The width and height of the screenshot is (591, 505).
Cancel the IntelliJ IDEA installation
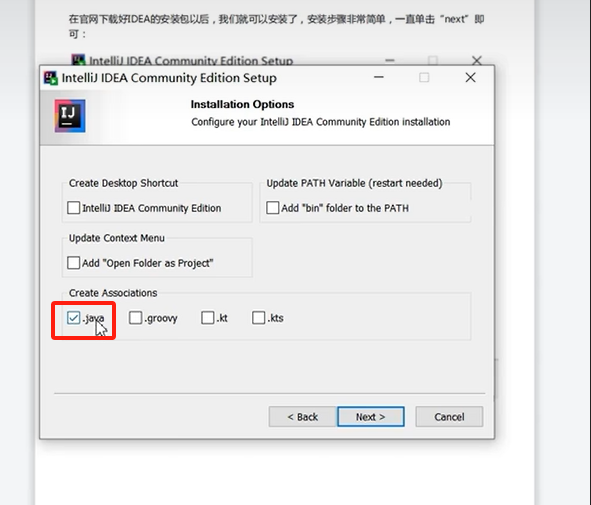click(449, 417)
